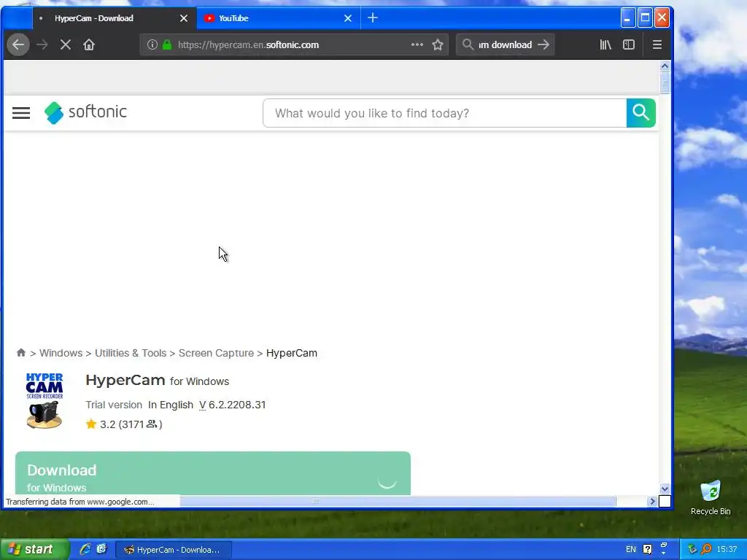
Task: Close the HyperCam - Download tab
Action: [183, 18]
